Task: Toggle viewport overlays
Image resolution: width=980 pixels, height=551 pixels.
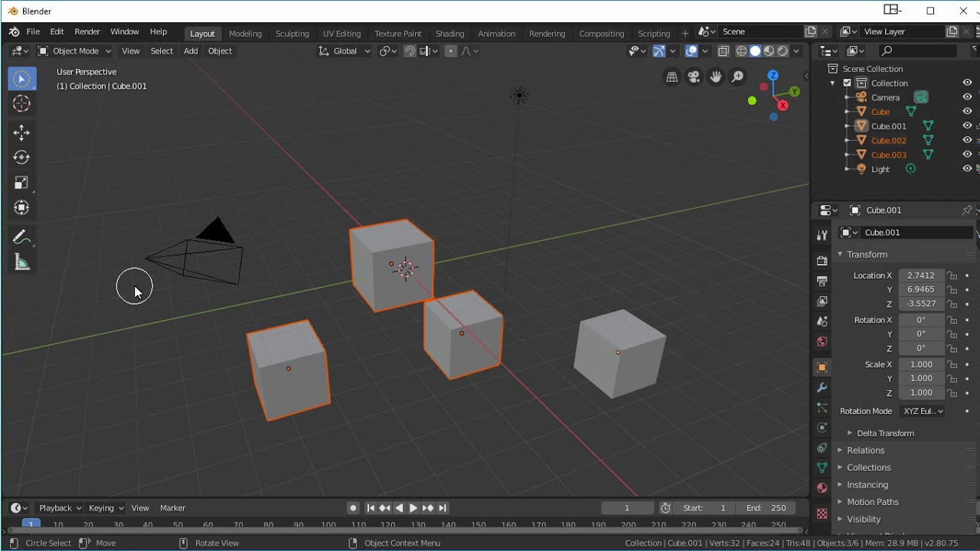Action: [x=691, y=51]
